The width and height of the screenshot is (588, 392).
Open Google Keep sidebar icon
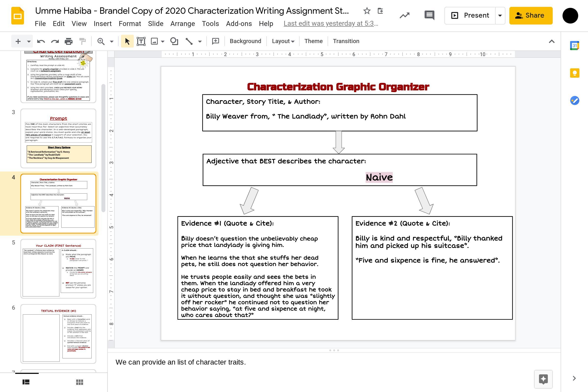click(x=575, y=73)
